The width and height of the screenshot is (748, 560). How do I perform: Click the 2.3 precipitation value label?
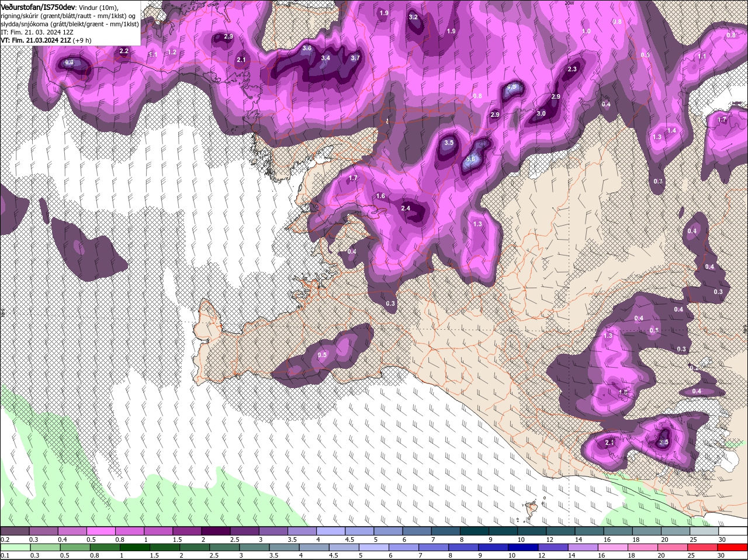coord(572,69)
